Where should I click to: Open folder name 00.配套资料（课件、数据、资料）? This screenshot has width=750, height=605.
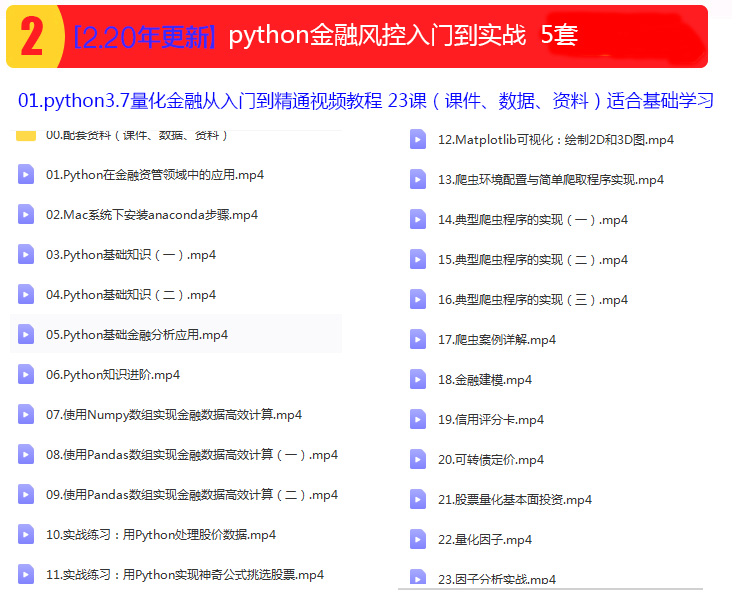click(x=137, y=136)
